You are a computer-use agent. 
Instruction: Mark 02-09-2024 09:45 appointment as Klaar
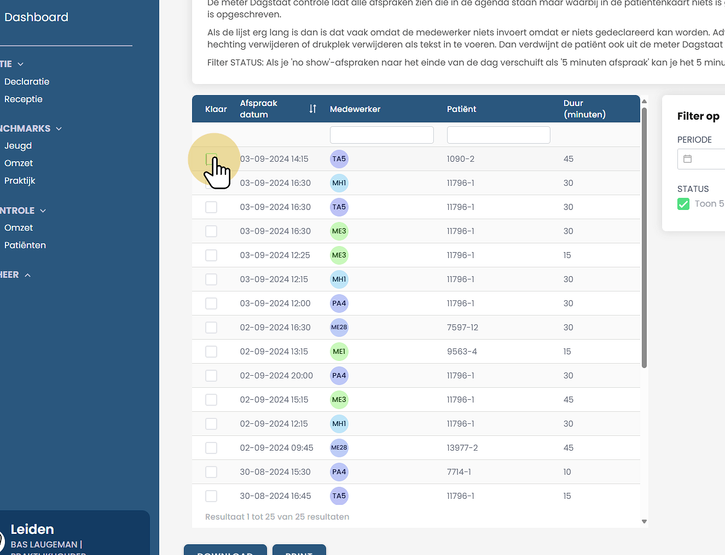pyautogui.click(x=211, y=447)
